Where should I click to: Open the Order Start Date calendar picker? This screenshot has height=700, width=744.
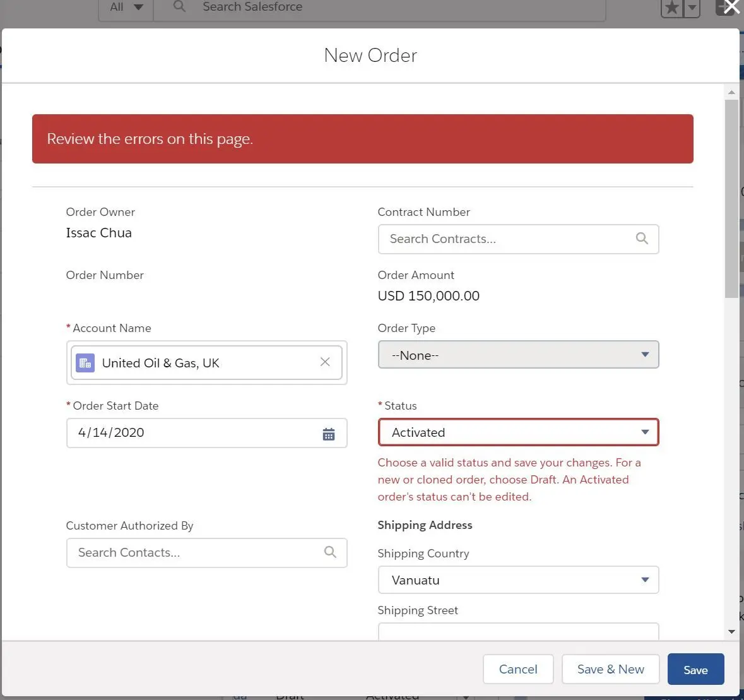[x=328, y=433]
